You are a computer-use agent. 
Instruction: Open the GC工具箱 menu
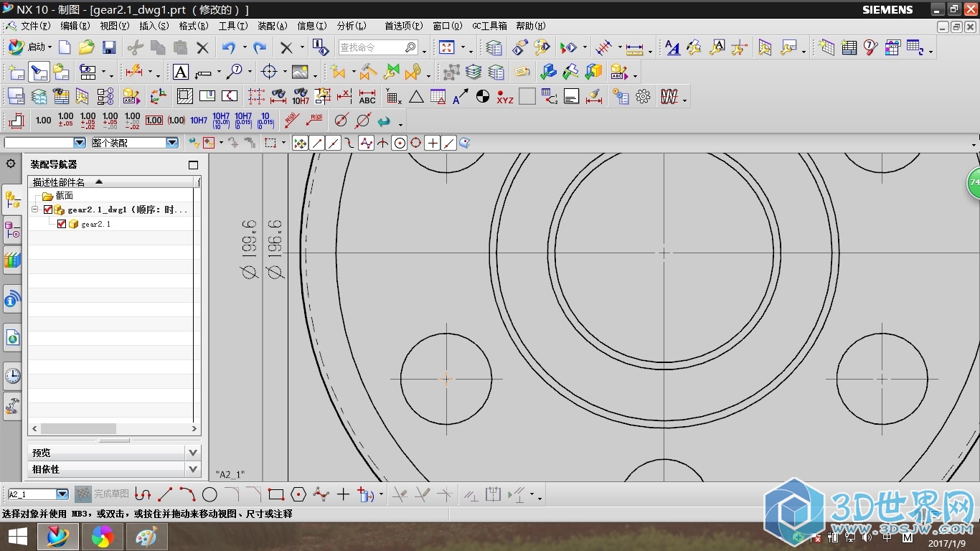tap(489, 25)
